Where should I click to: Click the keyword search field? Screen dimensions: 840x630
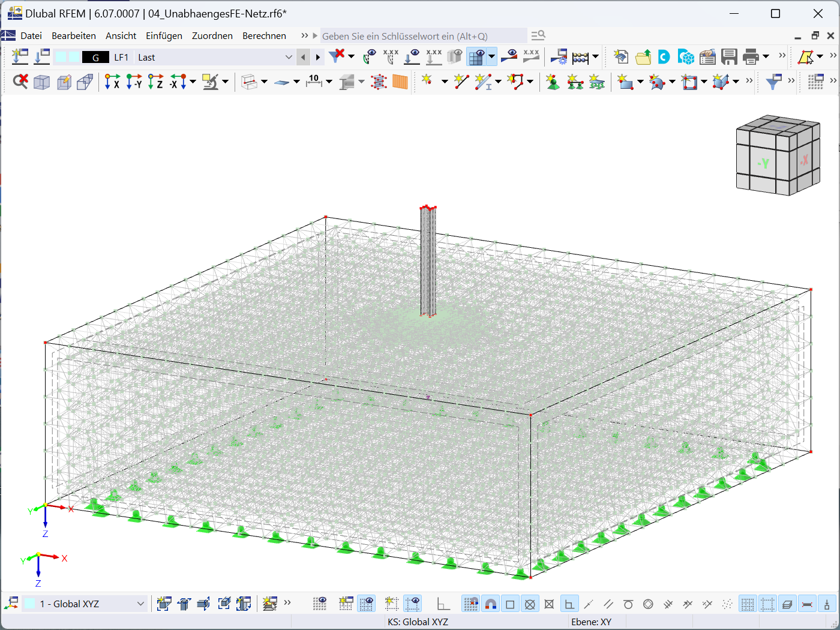point(424,36)
